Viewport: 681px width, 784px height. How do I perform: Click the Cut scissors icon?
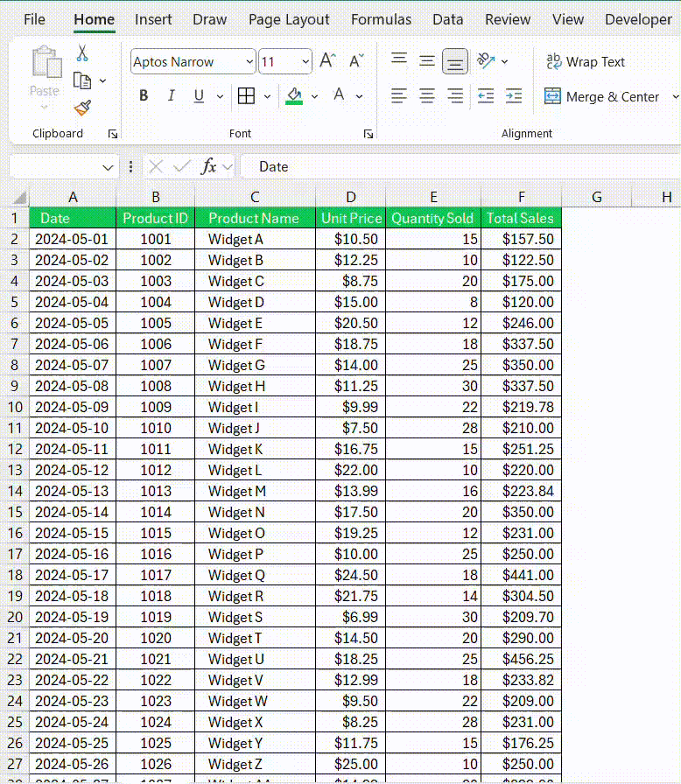(82, 53)
